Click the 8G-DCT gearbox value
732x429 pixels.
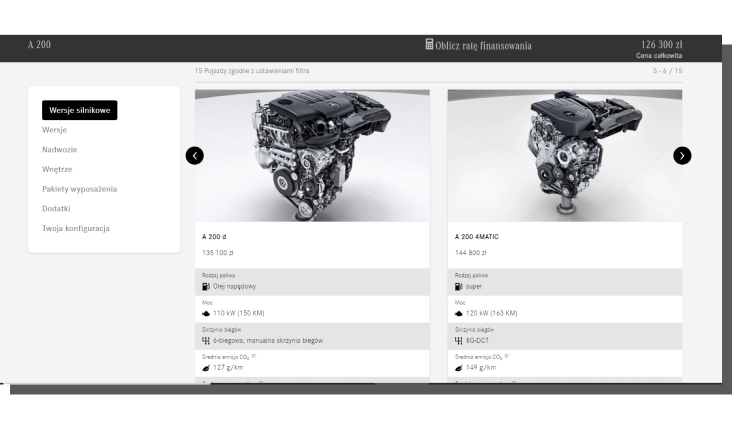[x=477, y=341]
